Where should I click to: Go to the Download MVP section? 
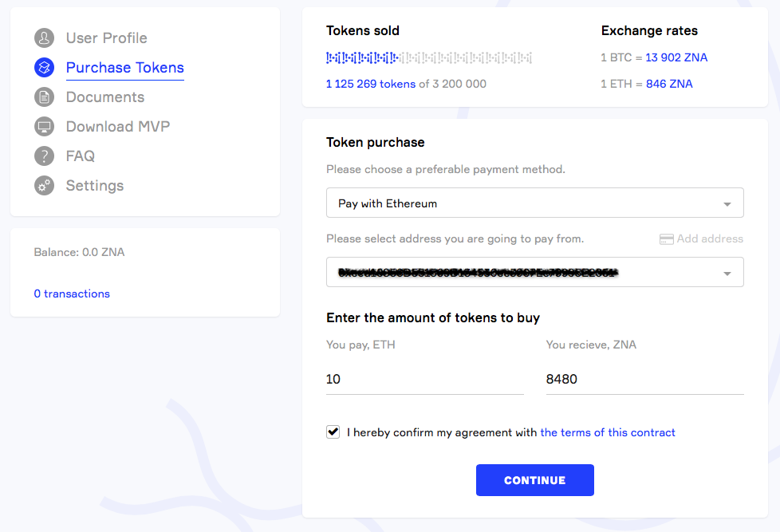[x=117, y=126]
